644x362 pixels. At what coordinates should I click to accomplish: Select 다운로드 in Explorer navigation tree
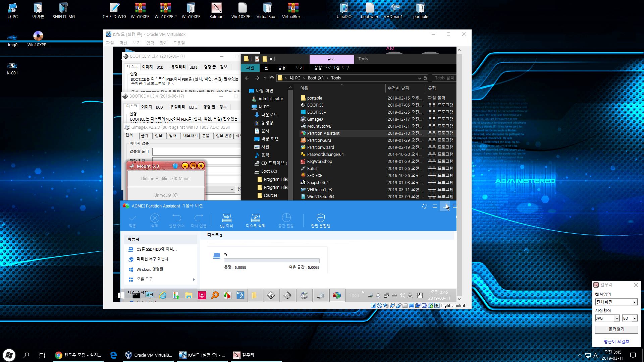tap(269, 115)
